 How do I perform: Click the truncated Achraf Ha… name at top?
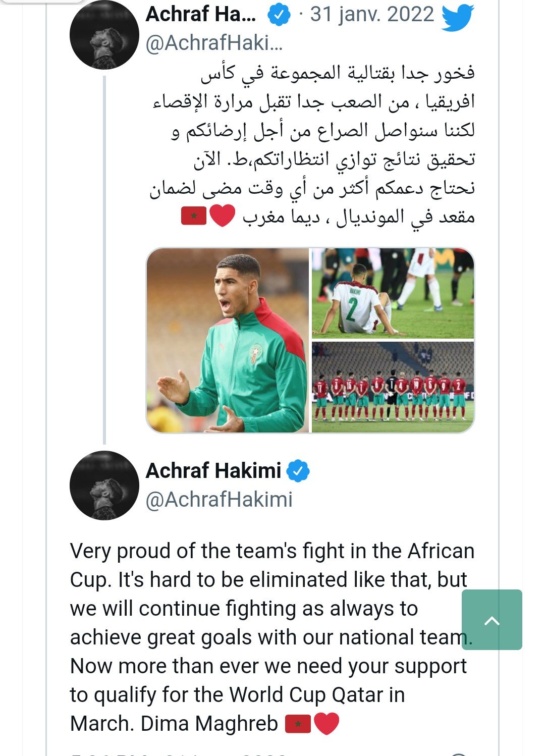[201, 15]
